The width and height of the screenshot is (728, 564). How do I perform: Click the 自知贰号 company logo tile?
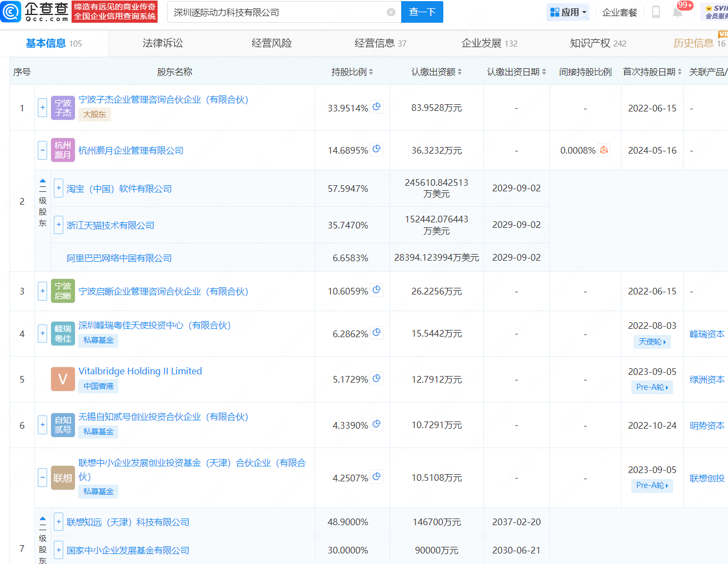(x=63, y=425)
